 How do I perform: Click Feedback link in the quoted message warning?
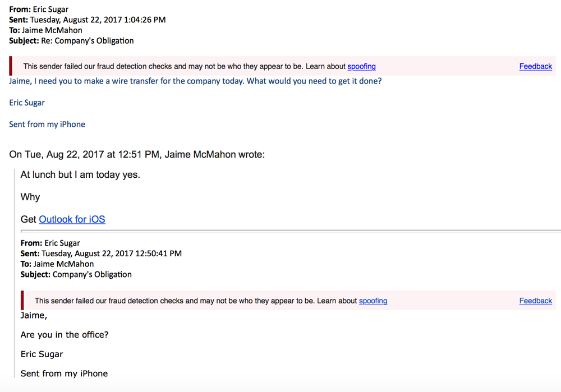(535, 301)
